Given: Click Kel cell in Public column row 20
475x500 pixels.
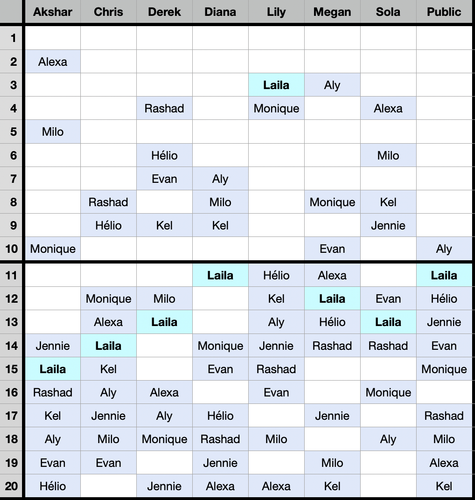Looking at the screenshot, I should [x=444, y=486].
